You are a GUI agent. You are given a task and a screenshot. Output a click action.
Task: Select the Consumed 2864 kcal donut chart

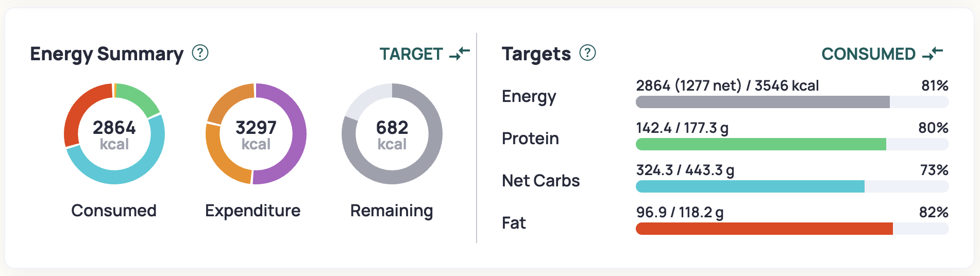(114, 134)
